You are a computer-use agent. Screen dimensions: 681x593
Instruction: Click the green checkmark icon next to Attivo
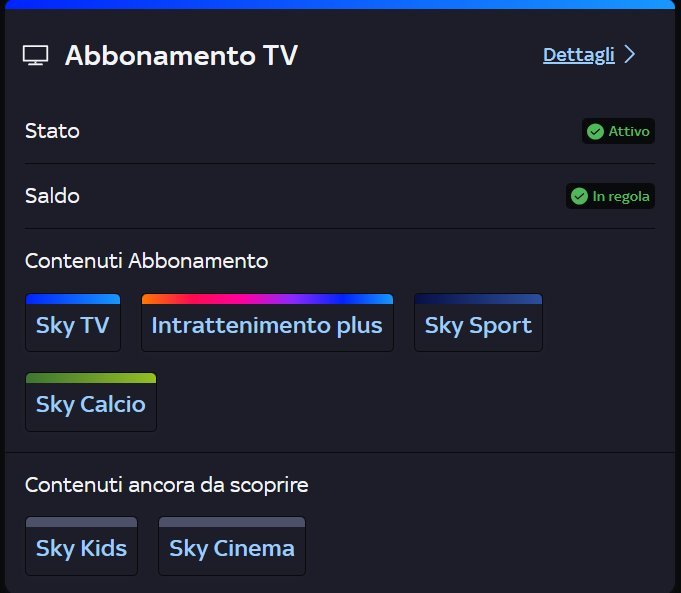595,132
